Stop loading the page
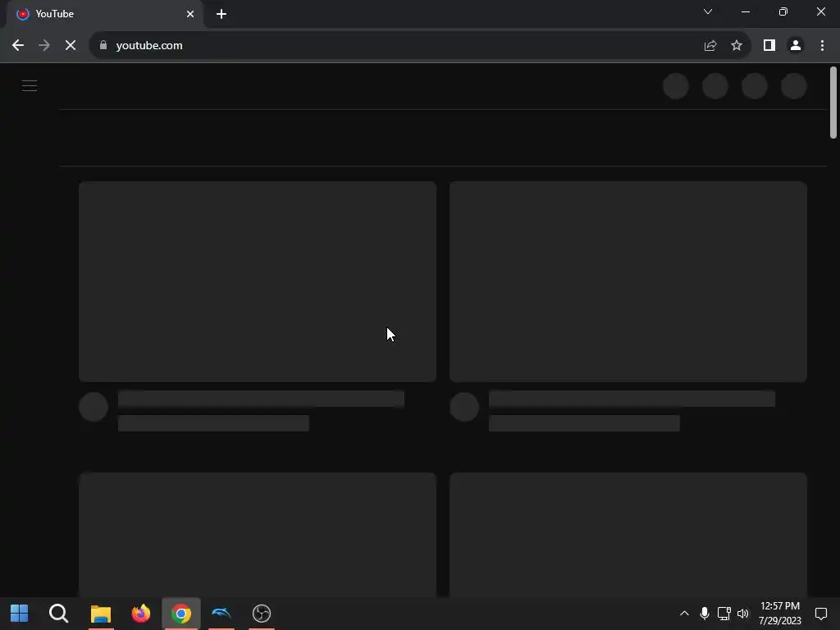Screen dimensions: 840x630 click(71, 46)
